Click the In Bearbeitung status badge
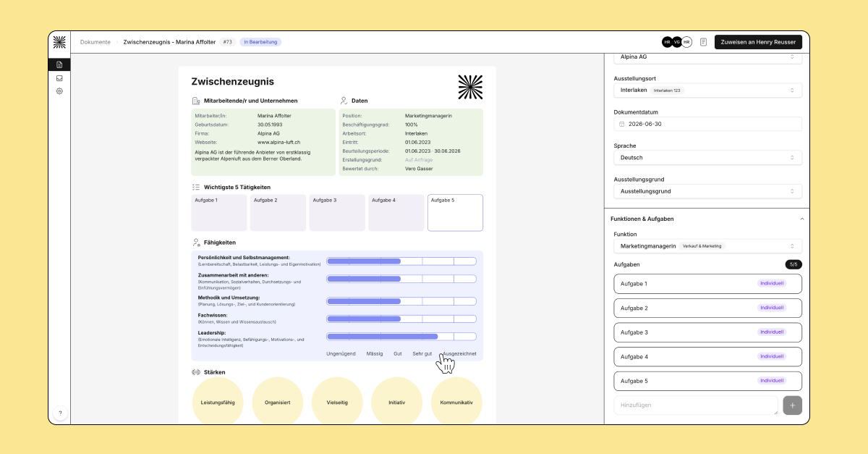Image resolution: width=868 pixels, height=454 pixels. point(260,42)
